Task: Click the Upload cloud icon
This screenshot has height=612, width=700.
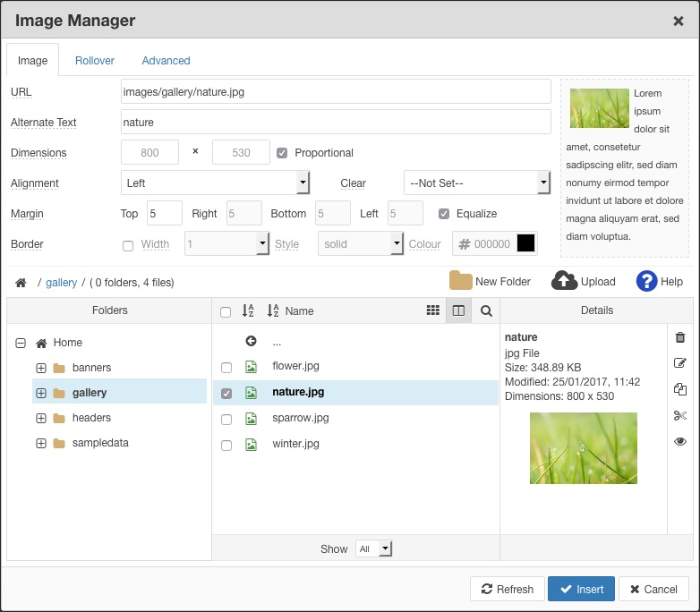Action: click(564, 281)
